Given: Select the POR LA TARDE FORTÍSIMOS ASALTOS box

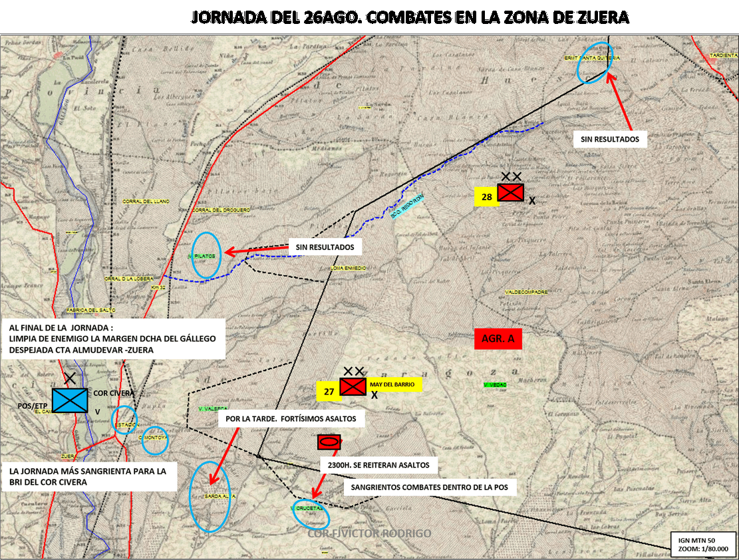Looking at the screenshot, I should [291, 418].
